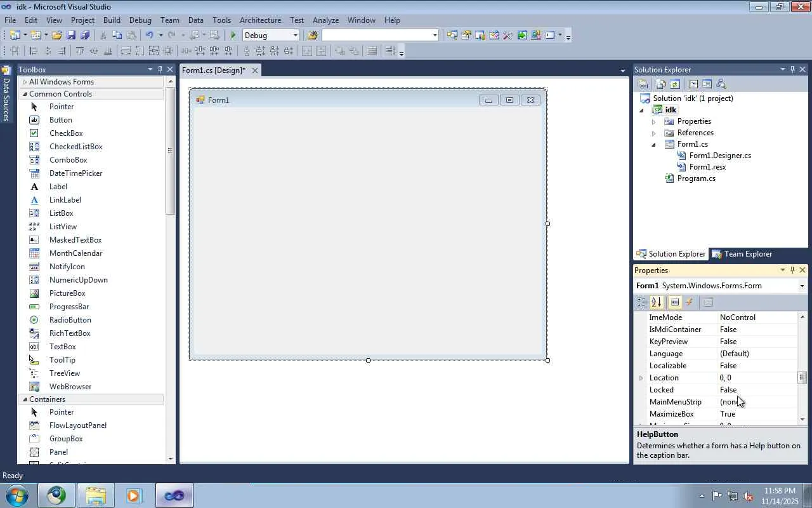The width and height of the screenshot is (812, 508).
Task: Start debugging with the green play arrow
Action: (x=233, y=36)
